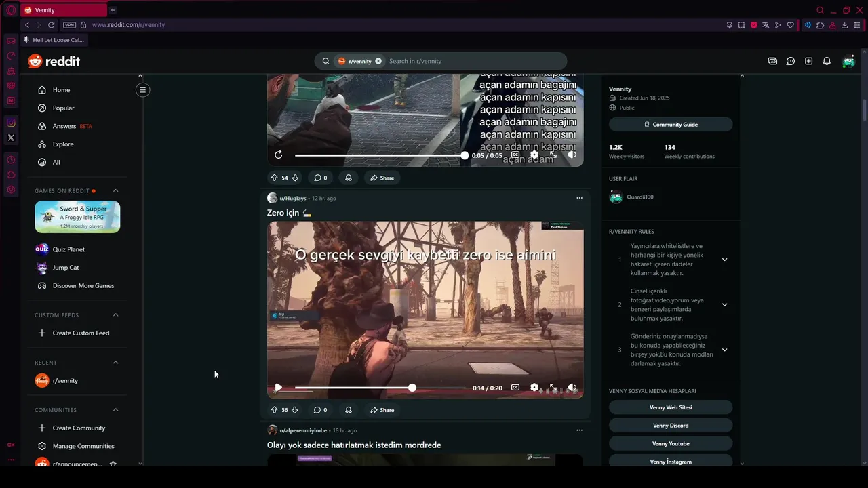Give award to Zero için post
The height and width of the screenshot is (488, 868).
tap(349, 410)
